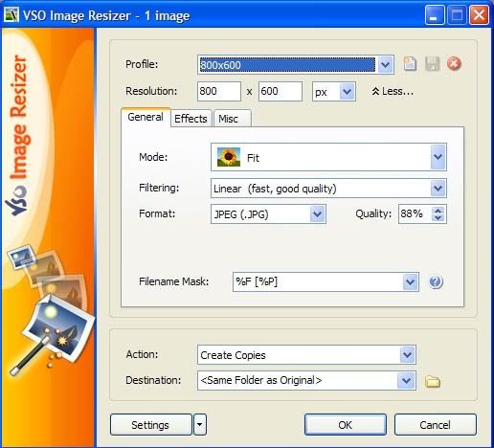Click the red delete profile icon

(x=454, y=63)
